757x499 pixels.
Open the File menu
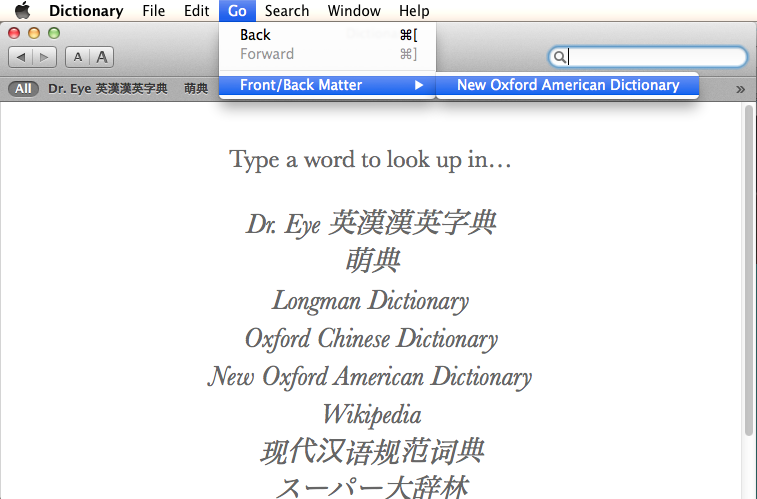tap(154, 11)
